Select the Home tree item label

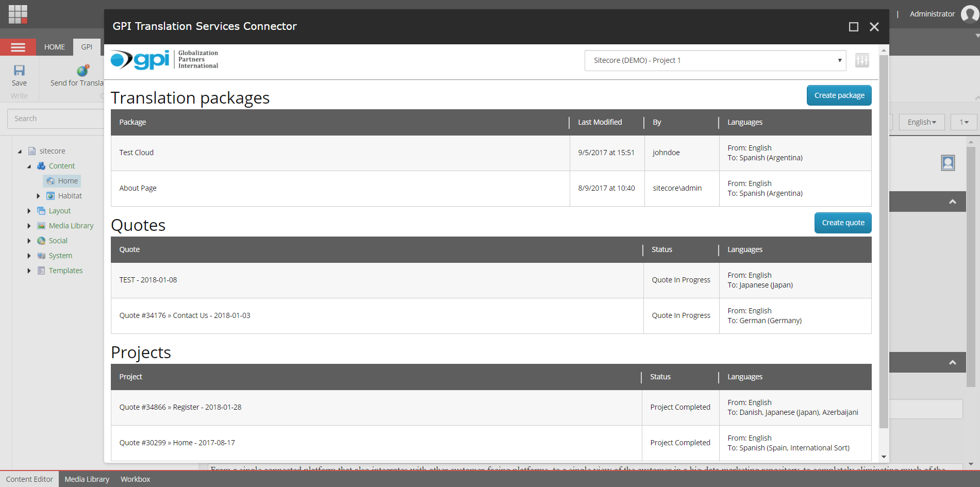click(x=68, y=181)
